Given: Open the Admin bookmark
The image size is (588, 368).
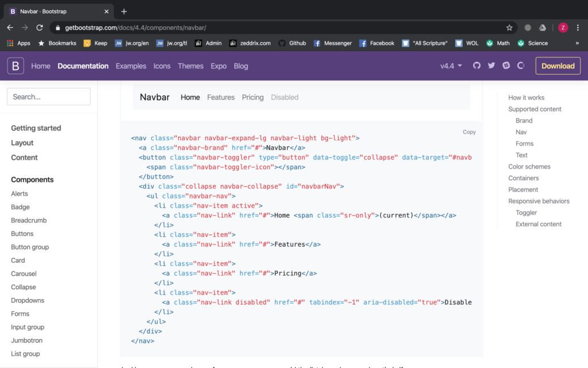Looking at the screenshot, I should tap(208, 43).
